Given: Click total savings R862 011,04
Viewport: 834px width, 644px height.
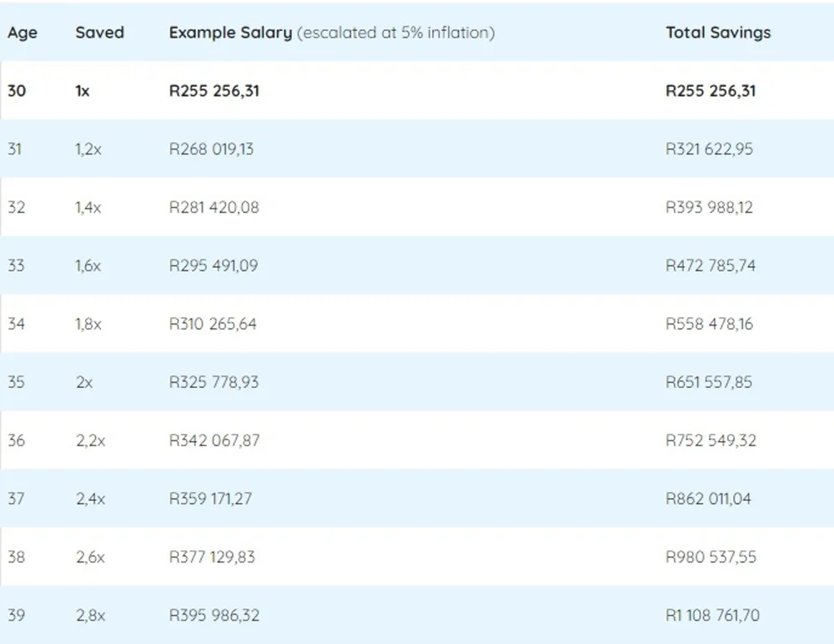Looking at the screenshot, I should pos(708,498).
